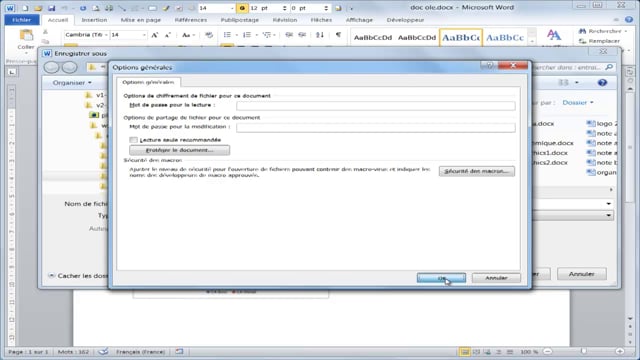Image resolution: width=640 pixels, height=360 pixels.
Task: Open the view options dropdown in Enregistrer sous
Action: pyautogui.click(x=577, y=82)
